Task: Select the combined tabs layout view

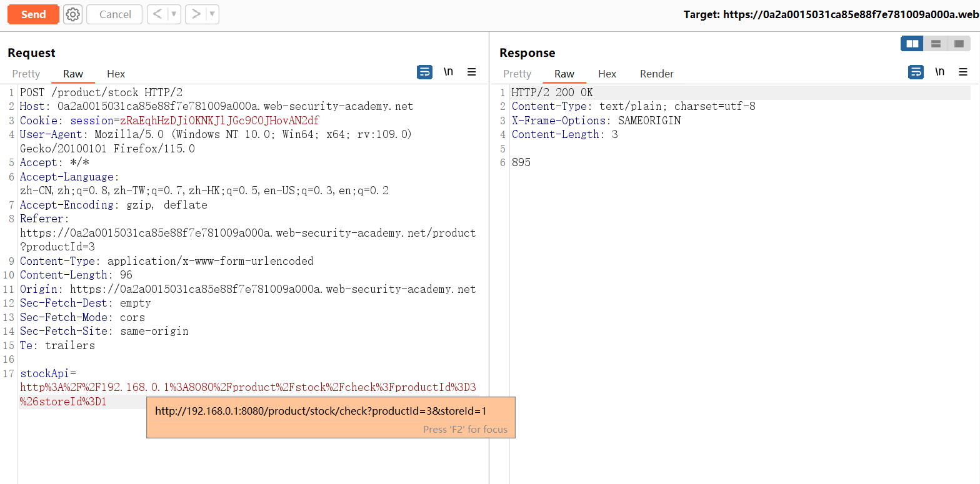Action: point(959,44)
